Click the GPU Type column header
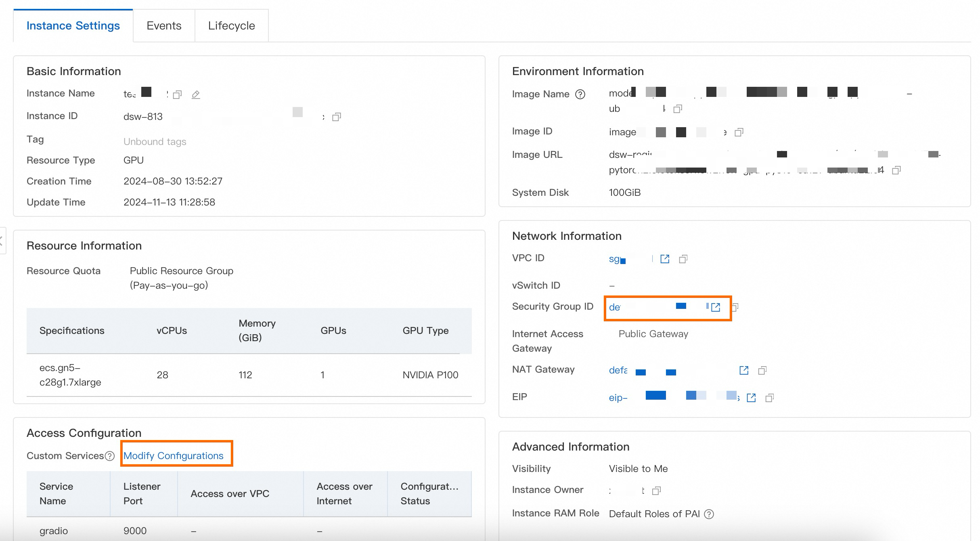980x541 pixels. click(425, 331)
